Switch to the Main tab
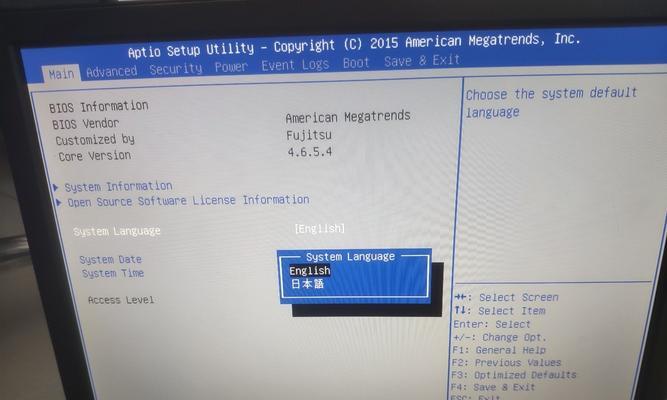The width and height of the screenshot is (667, 400). [61, 74]
